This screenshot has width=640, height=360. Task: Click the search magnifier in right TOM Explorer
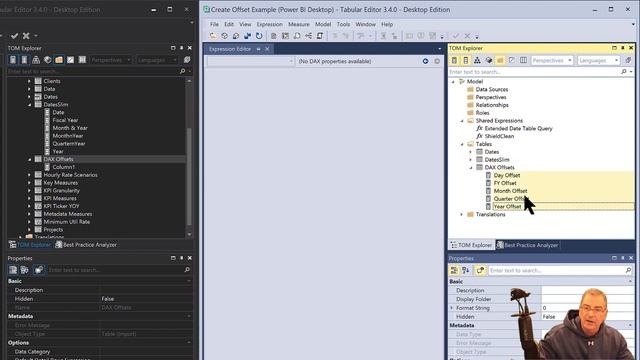(x=624, y=72)
